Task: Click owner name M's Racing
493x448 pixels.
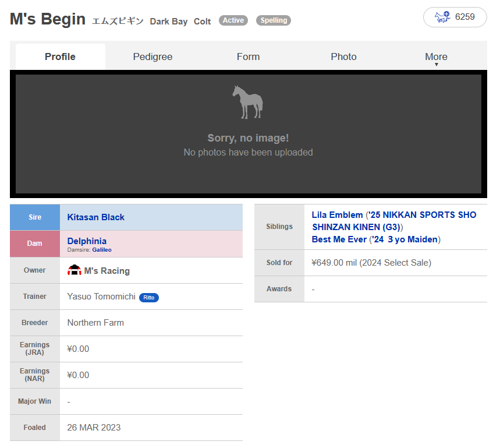Action: pyautogui.click(x=107, y=271)
